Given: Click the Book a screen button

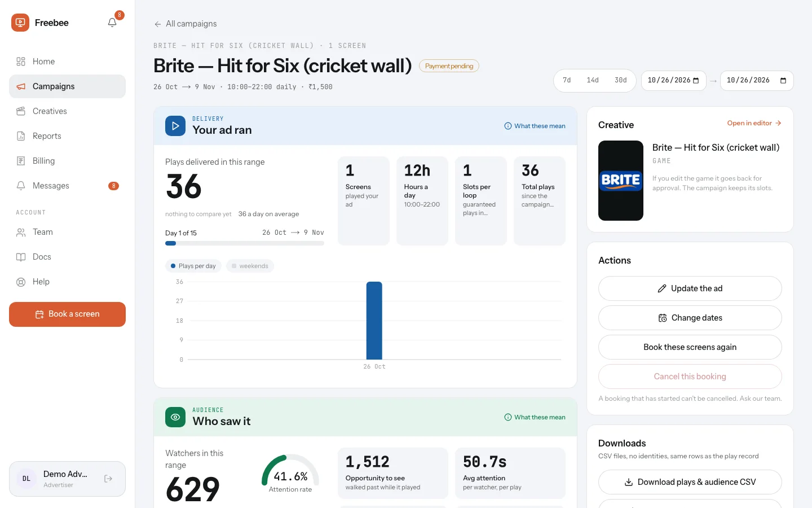Looking at the screenshot, I should click(67, 314).
